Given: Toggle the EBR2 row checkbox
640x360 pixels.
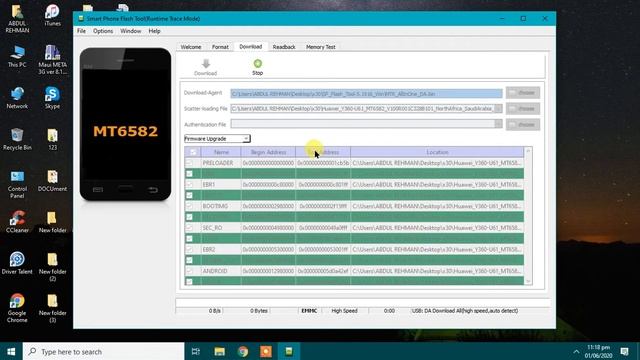Looking at the screenshot, I should point(189,249).
